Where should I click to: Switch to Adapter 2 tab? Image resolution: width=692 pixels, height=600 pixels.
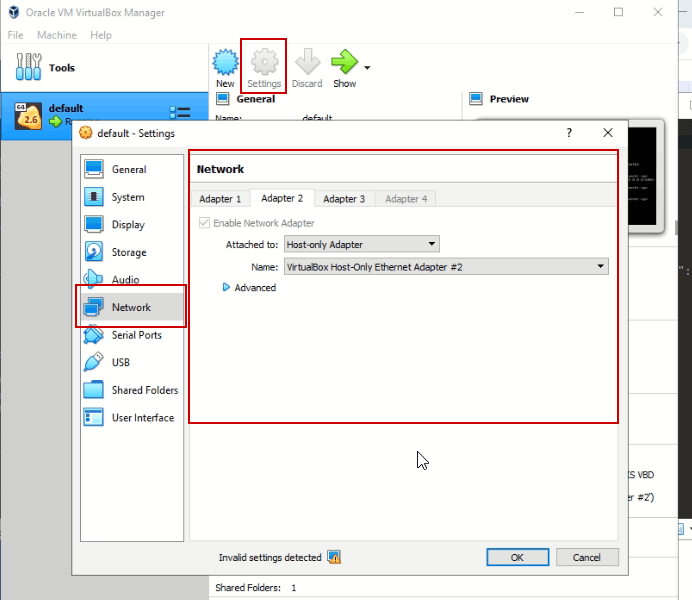(282, 198)
